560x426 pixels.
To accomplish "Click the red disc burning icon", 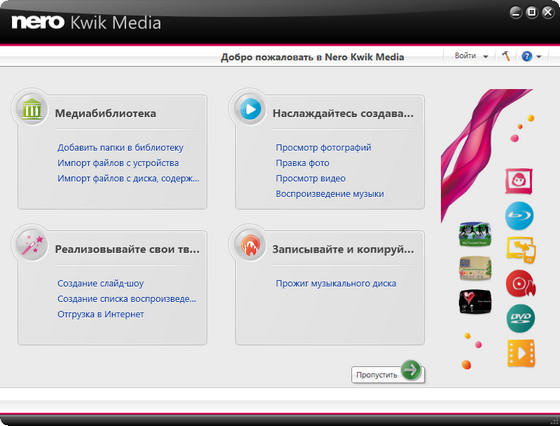I will point(520,284).
